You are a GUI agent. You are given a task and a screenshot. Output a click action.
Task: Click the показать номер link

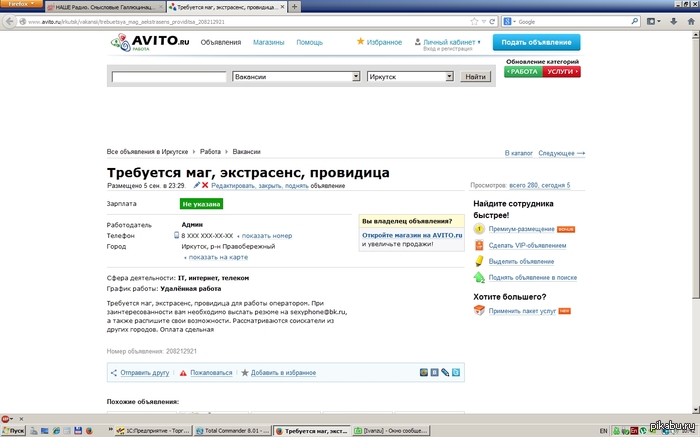(x=266, y=236)
